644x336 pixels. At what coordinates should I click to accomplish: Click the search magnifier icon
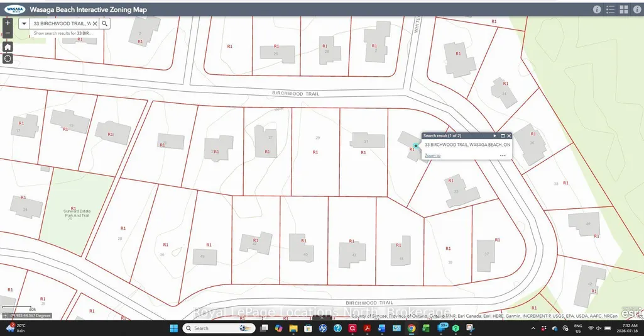click(x=105, y=23)
